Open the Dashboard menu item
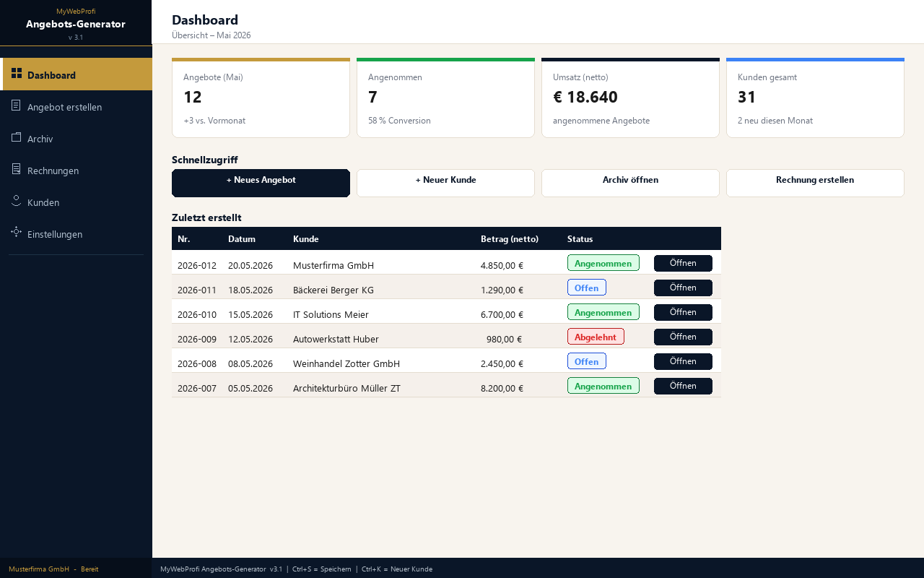This screenshot has width=924, height=578. [76, 74]
